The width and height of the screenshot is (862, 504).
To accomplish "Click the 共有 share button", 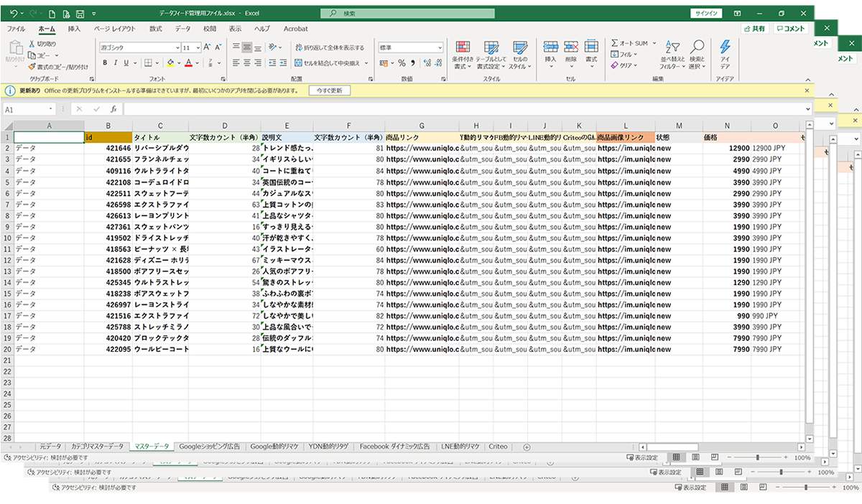I will [755, 29].
